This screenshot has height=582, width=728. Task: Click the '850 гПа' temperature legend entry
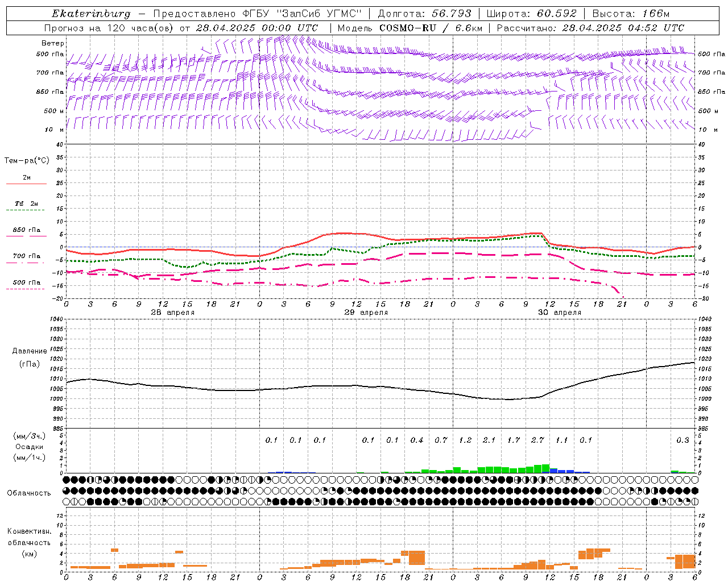tap(27, 230)
